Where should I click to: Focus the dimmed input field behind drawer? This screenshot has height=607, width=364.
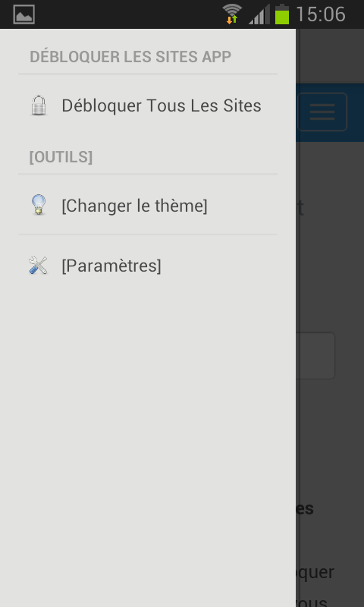(x=315, y=355)
